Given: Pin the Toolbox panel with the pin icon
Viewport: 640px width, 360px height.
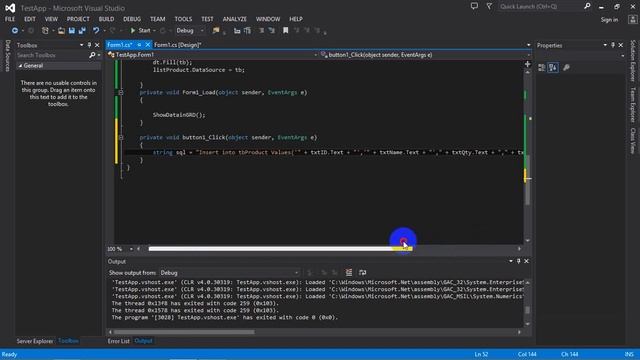Looking at the screenshot, I should tap(89, 45).
